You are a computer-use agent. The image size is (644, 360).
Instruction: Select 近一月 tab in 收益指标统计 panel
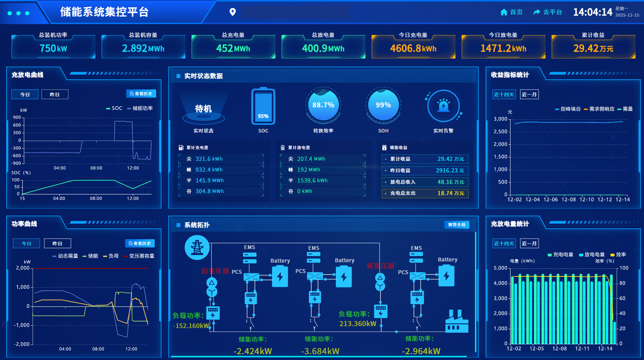click(x=529, y=94)
